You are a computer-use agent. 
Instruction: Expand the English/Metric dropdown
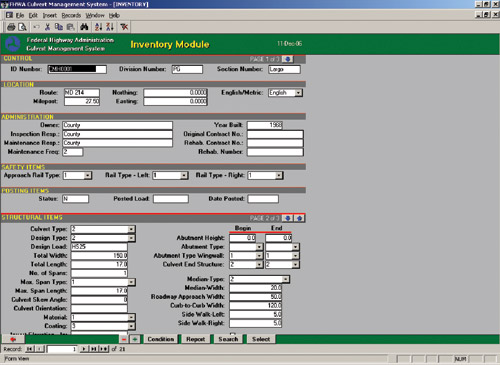coord(299,93)
